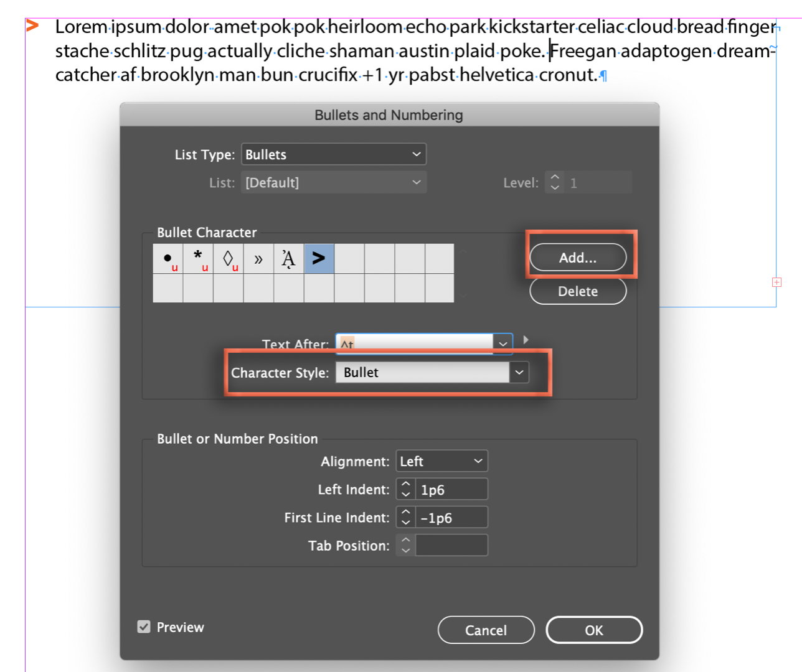Pick the diamond bullet character glyph

(x=229, y=259)
